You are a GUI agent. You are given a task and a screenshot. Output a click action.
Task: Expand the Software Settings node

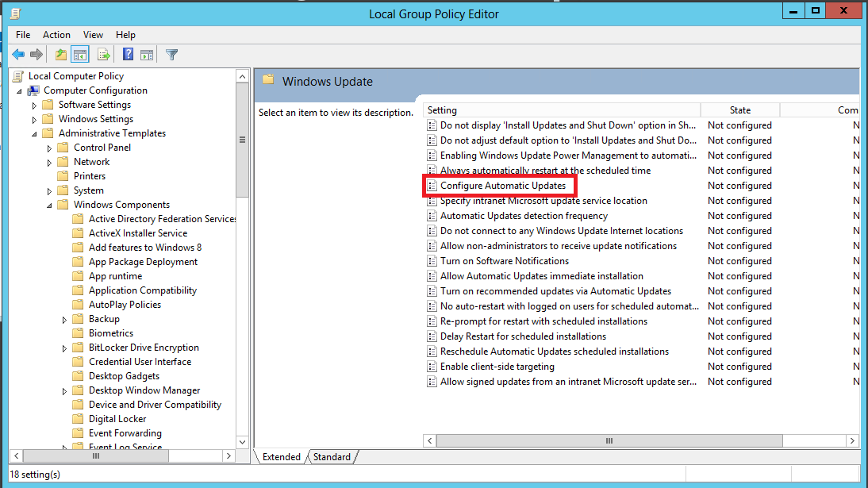coord(34,106)
